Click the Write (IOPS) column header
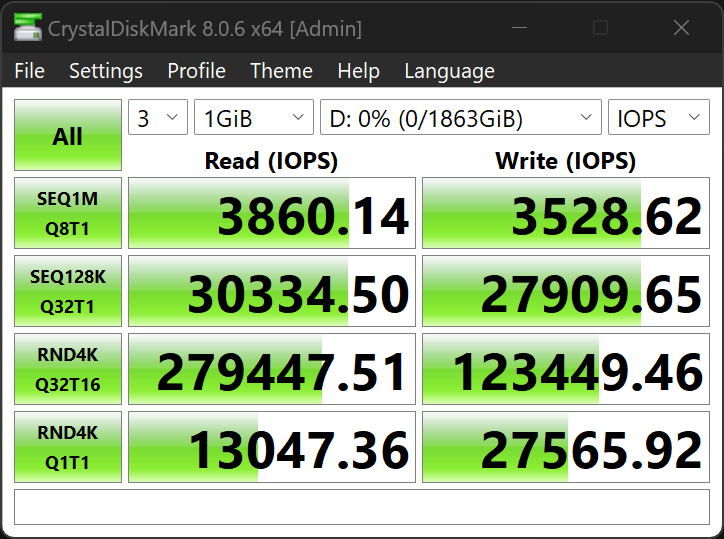This screenshot has width=724, height=539. point(566,161)
